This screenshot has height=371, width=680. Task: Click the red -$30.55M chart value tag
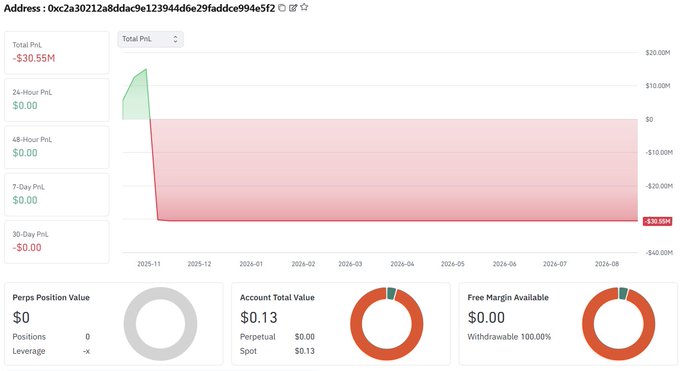pyautogui.click(x=657, y=221)
